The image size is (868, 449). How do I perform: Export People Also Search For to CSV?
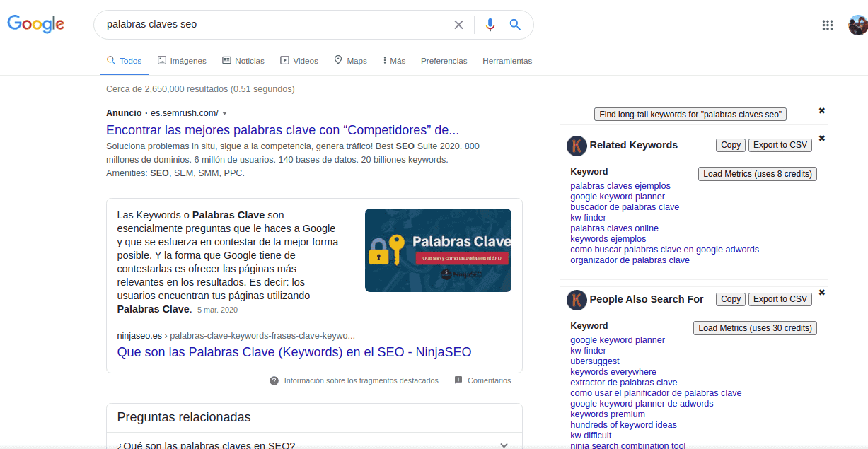[x=780, y=299]
